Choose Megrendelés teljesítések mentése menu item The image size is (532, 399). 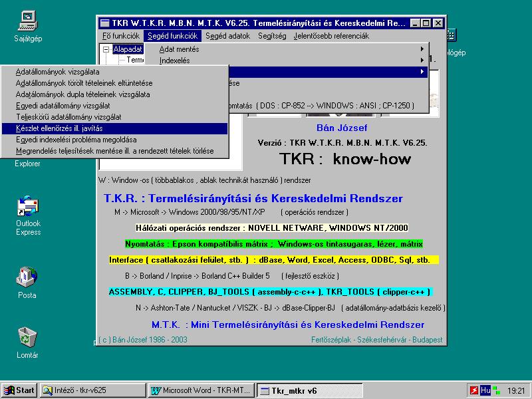click(114, 151)
